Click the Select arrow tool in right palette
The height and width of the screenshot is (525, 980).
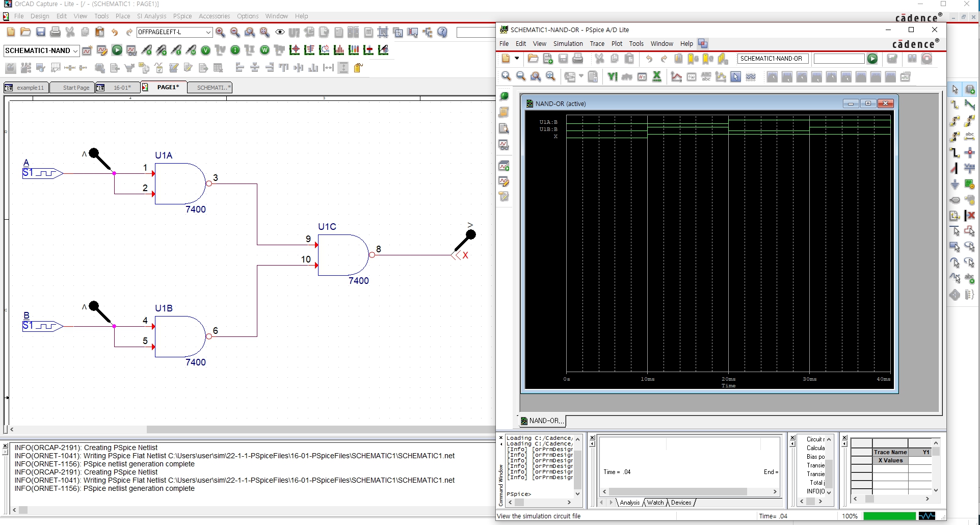955,89
